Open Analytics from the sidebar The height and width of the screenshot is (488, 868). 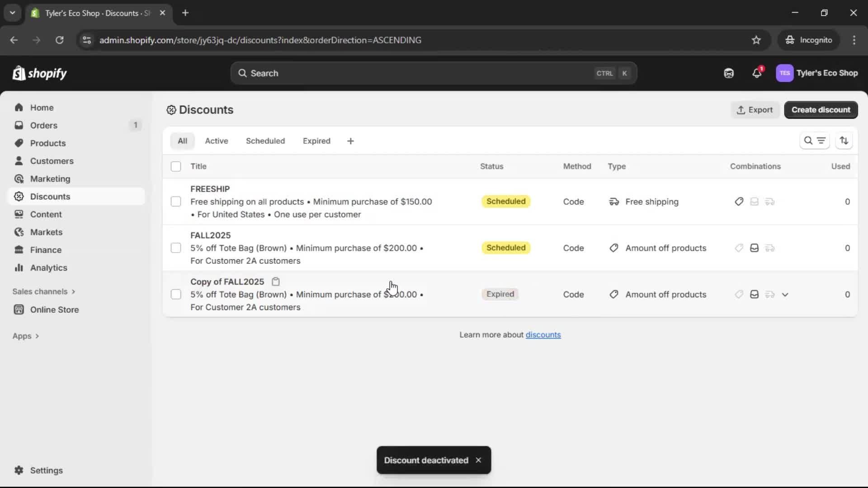[48, 267]
